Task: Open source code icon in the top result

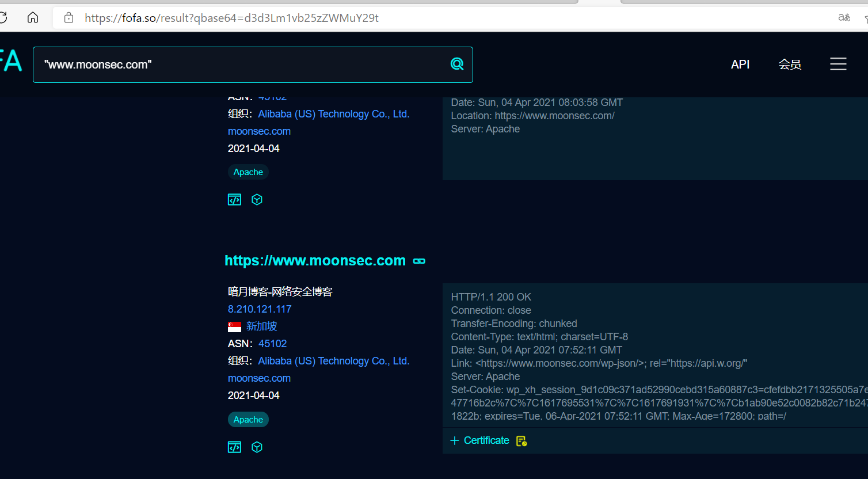Action: (x=234, y=200)
